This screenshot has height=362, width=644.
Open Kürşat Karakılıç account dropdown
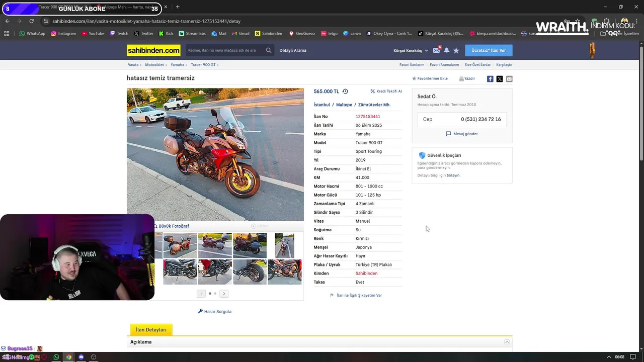click(411, 51)
